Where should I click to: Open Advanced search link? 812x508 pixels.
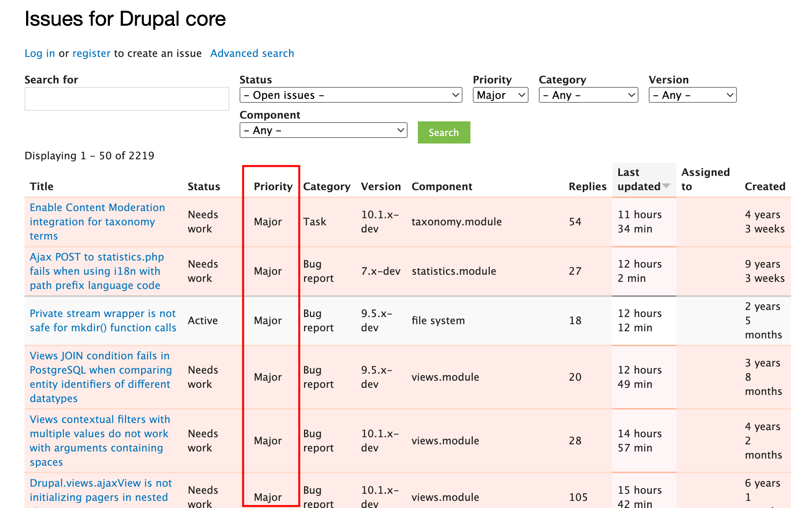252,53
